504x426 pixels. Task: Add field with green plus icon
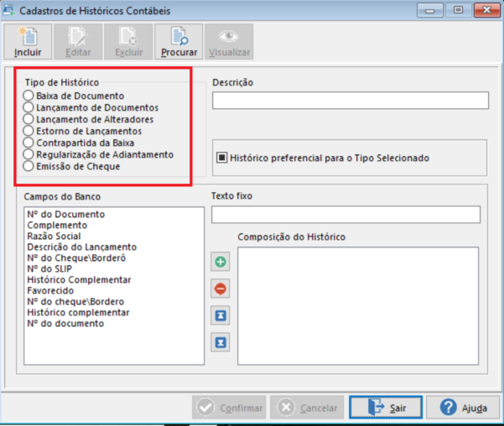click(x=221, y=262)
